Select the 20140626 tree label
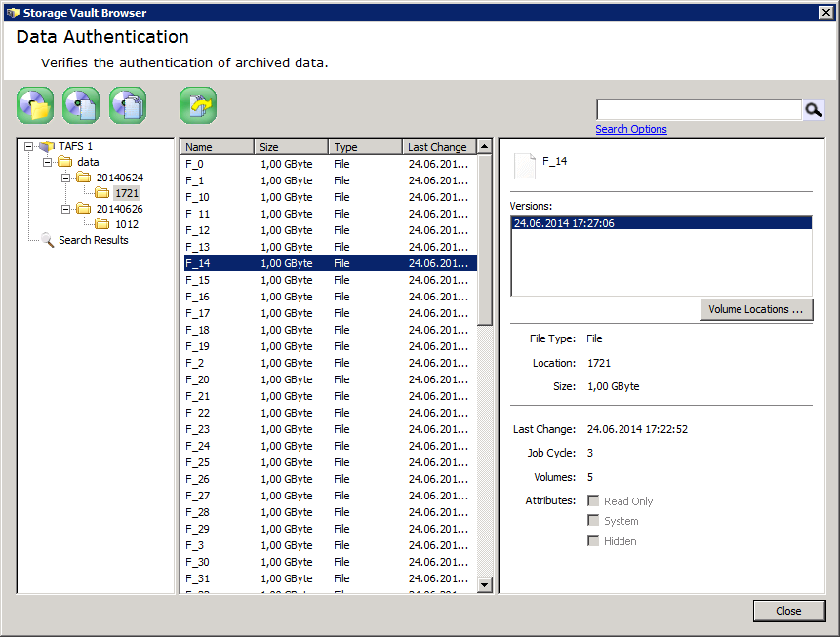840x637 pixels. (119, 209)
